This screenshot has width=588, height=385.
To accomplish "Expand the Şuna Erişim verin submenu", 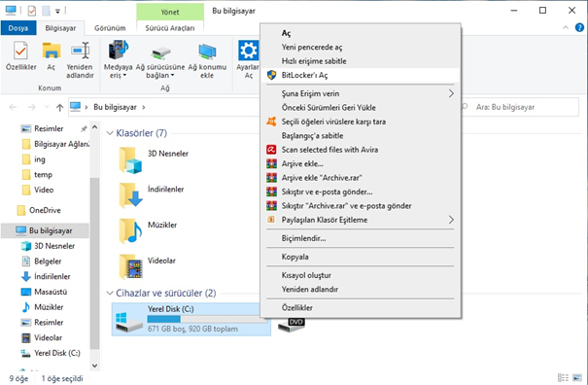I will (x=361, y=93).
